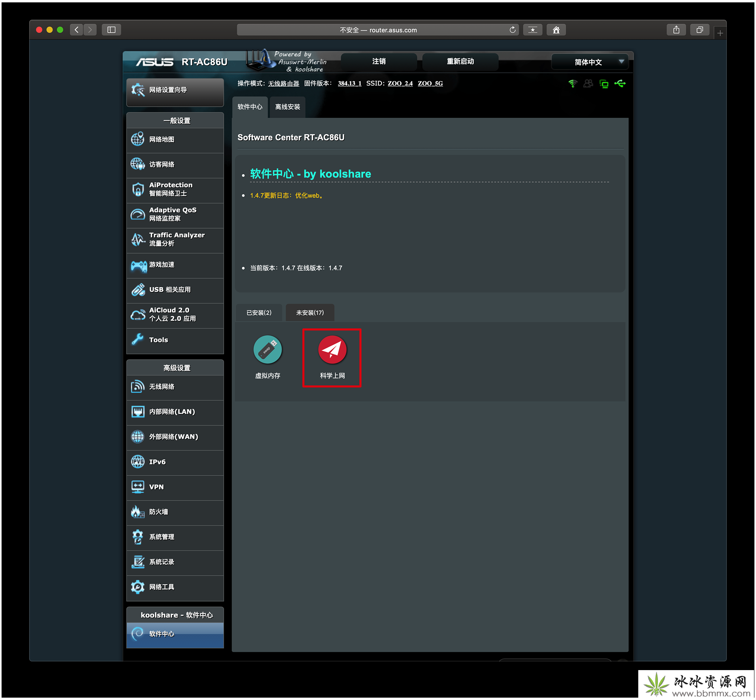The image size is (756, 700).
Task: Open the 无线路由器 operation mode link
Action: [283, 83]
